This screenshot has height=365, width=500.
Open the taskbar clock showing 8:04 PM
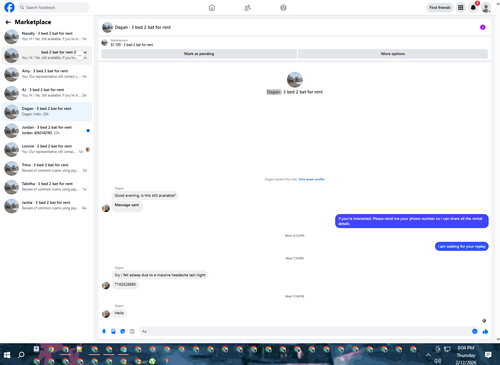(x=466, y=355)
